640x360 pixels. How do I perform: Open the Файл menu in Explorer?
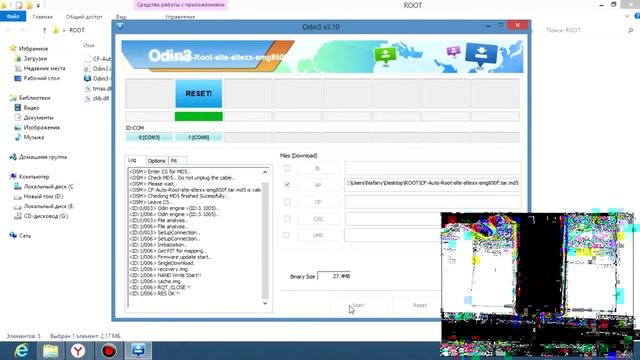coord(13,16)
